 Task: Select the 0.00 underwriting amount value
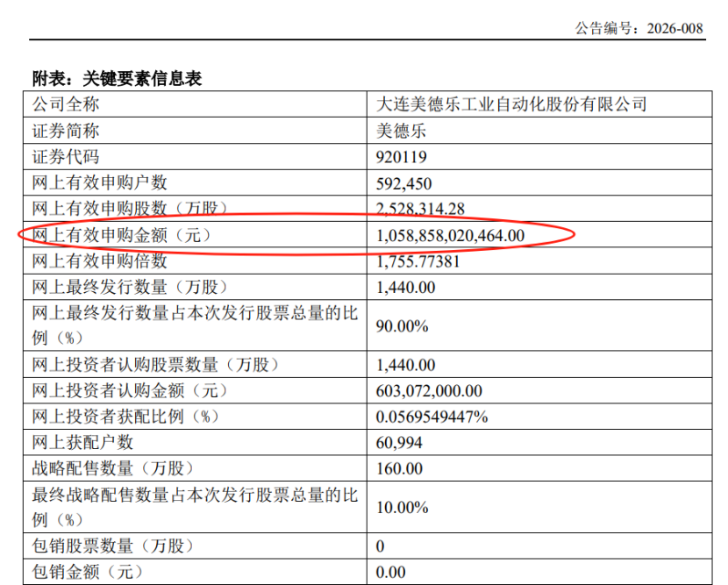point(389,572)
